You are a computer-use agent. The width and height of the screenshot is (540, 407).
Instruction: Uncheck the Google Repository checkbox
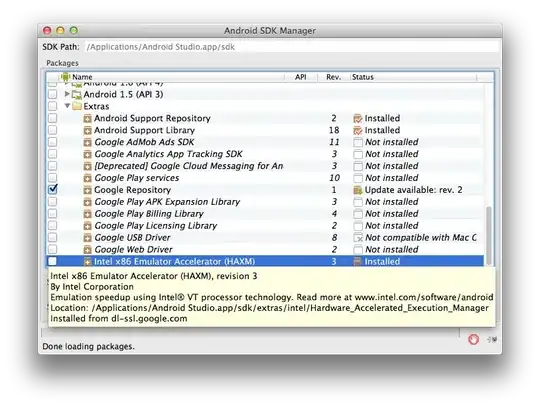coord(53,189)
